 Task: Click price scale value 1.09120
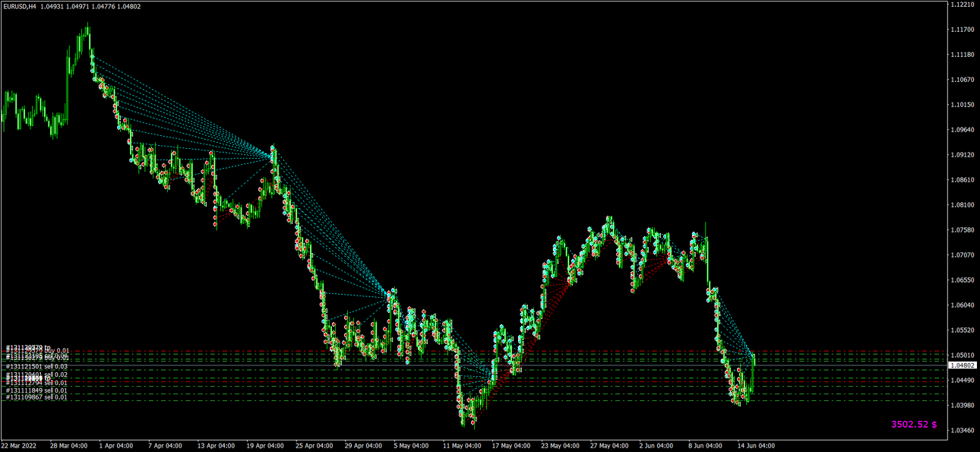coord(963,154)
